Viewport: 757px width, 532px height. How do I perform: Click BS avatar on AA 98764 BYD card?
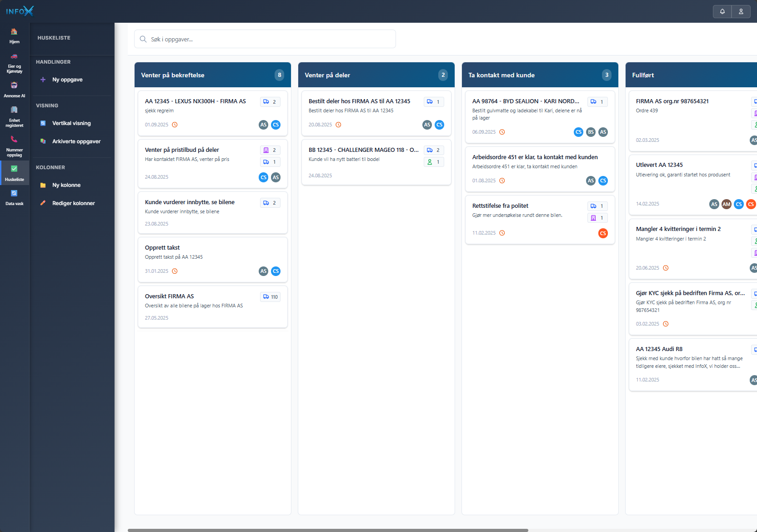point(591,132)
